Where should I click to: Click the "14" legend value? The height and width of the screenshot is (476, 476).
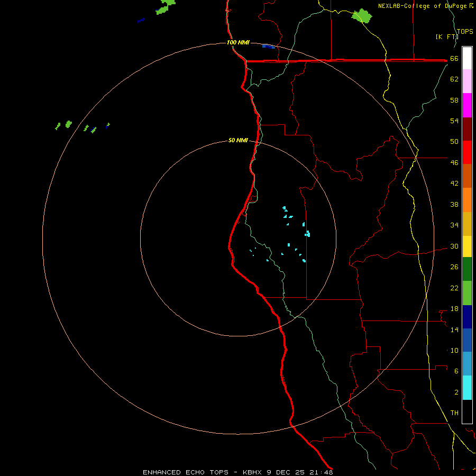click(454, 329)
